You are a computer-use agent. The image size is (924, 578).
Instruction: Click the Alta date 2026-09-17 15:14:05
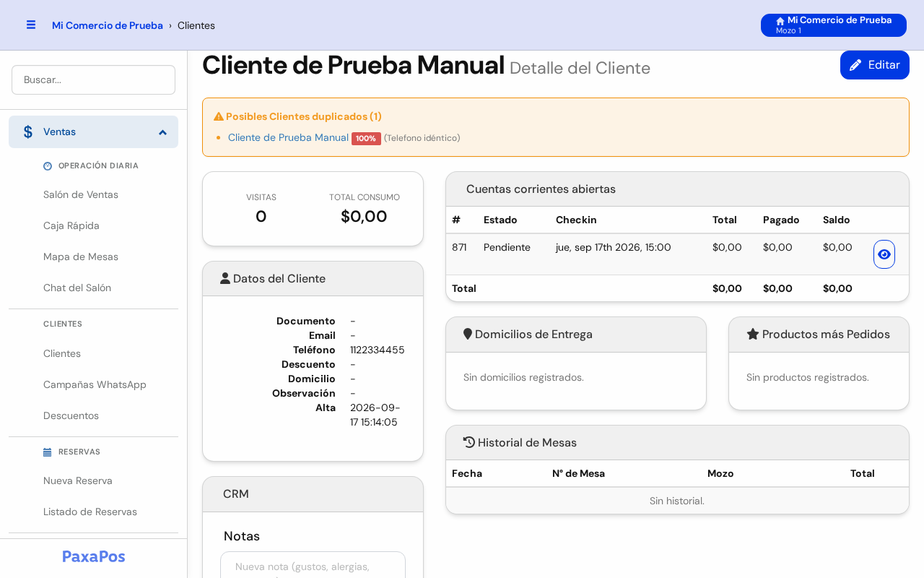point(375,415)
